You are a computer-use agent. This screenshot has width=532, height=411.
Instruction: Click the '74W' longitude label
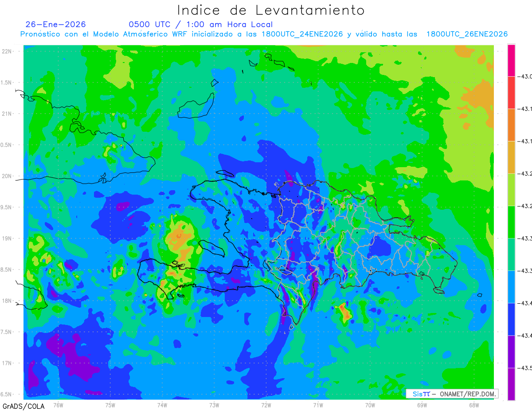162,405
